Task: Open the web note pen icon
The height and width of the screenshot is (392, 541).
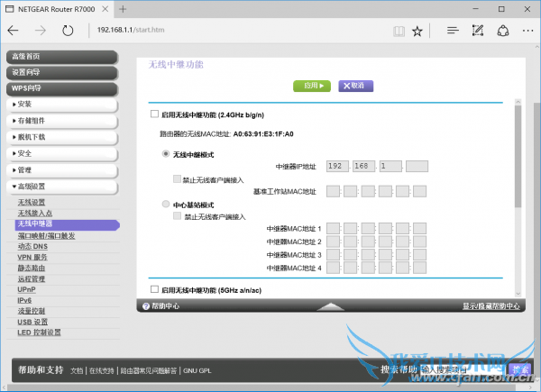Action: tap(478, 31)
